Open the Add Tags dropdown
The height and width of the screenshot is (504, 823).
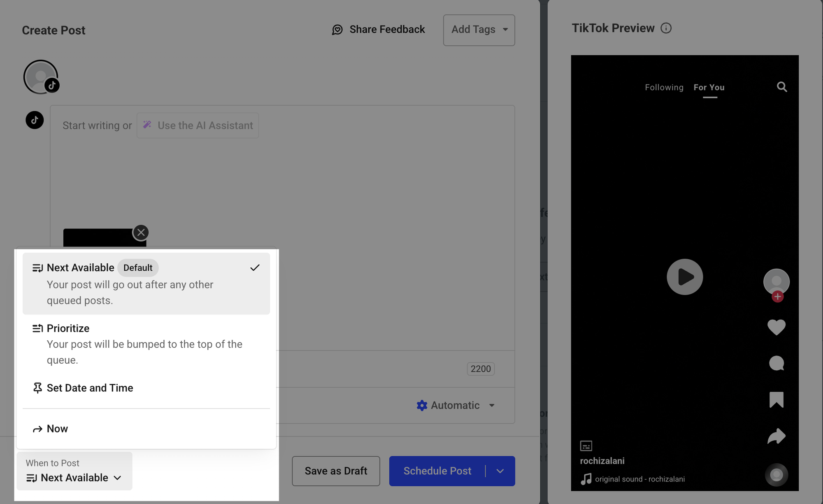pos(479,30)
